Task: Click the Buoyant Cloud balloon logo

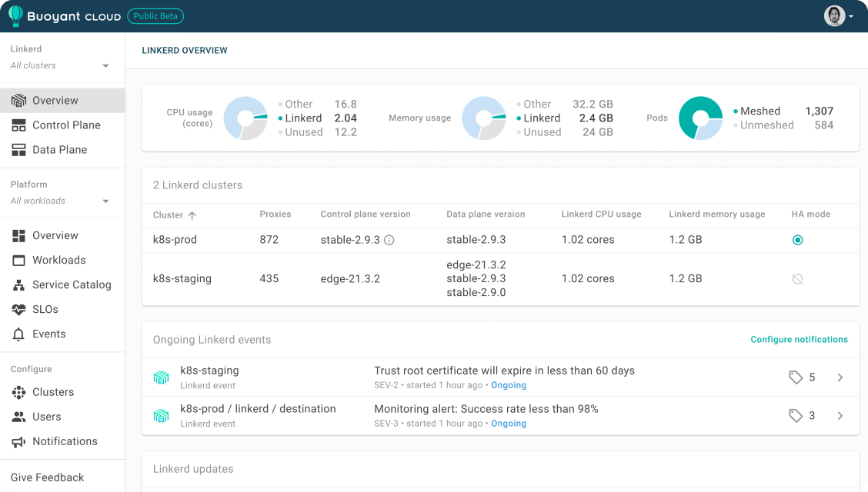Action: tap(15, 16)
